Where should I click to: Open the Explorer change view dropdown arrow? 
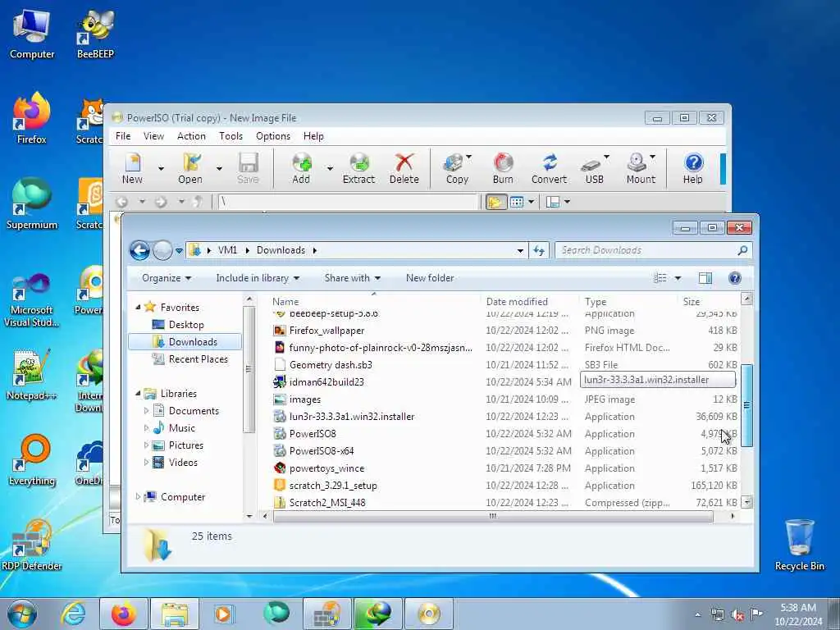[678, 278]
